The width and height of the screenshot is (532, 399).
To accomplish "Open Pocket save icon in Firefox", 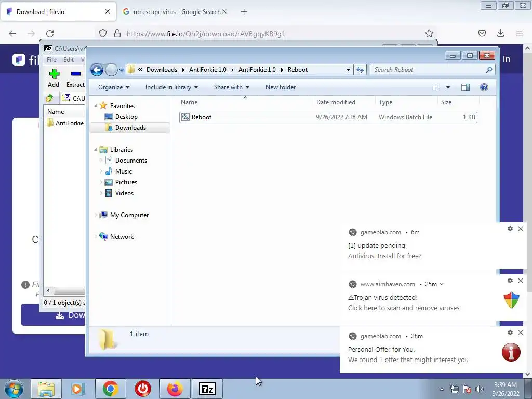I will 482,33.
